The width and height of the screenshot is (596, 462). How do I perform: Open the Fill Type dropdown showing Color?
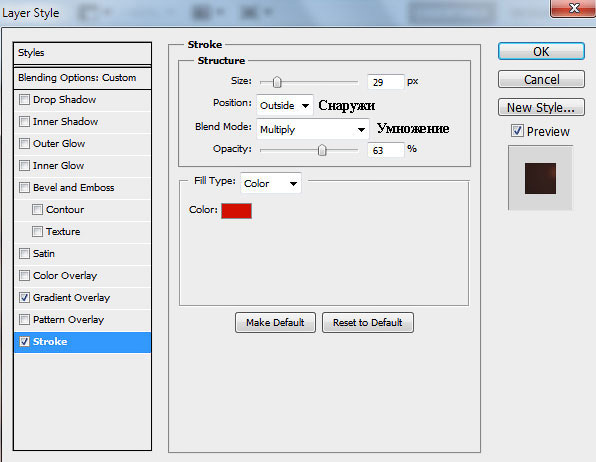[271, 183]
